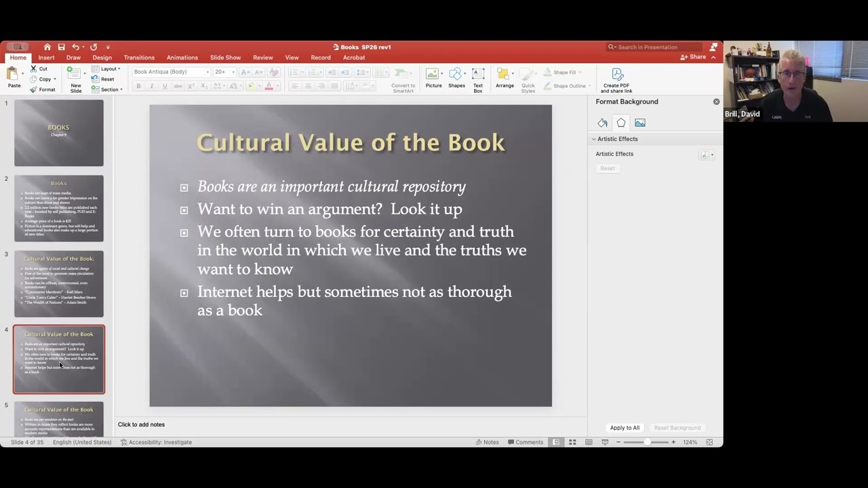Image resolution: width=868 pixels, height=488 pixels.
Task: Use the Format painter
Action: [x=43, y=89]
